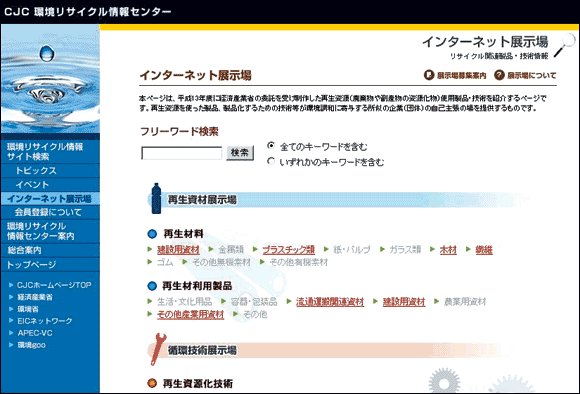
Task: Open the 流通運搬関連資材 link
Action: [330, 302]
